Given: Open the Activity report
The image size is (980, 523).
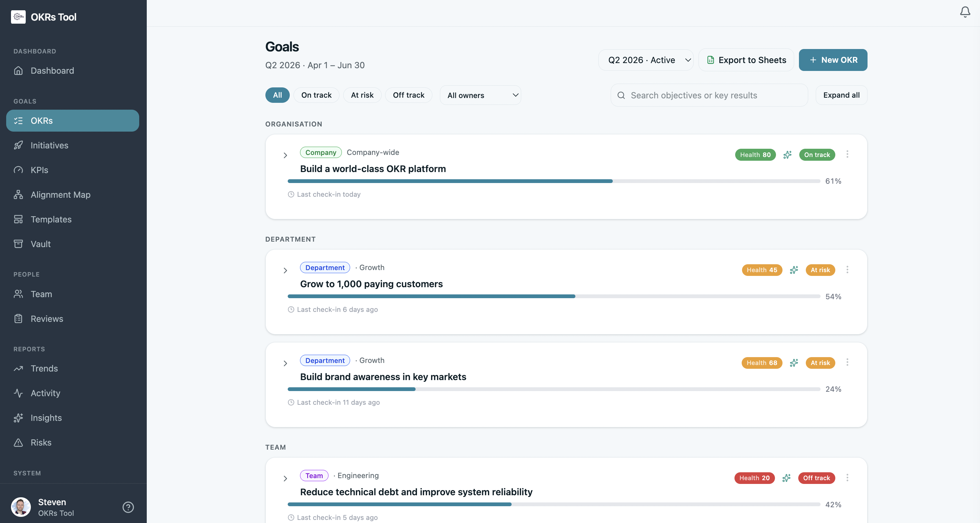Looking at the screenshot, I should 45,393.
